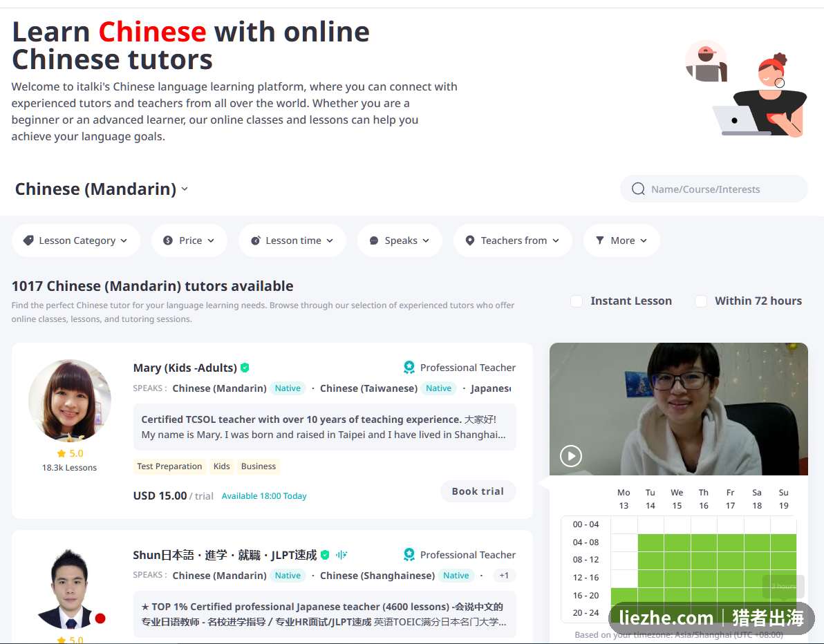Click Mary's Professional Teacher ribbon icon

click(409, 367)
